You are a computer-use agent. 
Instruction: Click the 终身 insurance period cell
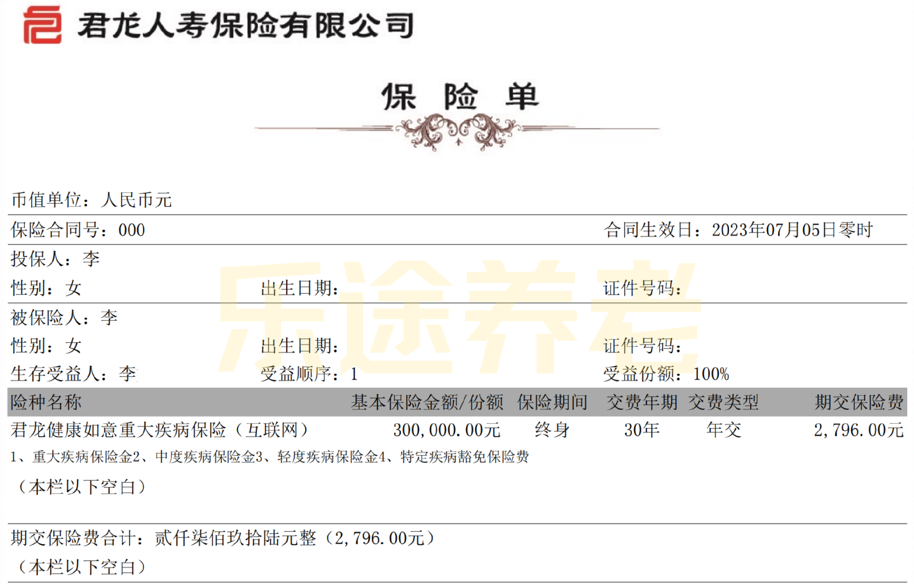[552, 430]
